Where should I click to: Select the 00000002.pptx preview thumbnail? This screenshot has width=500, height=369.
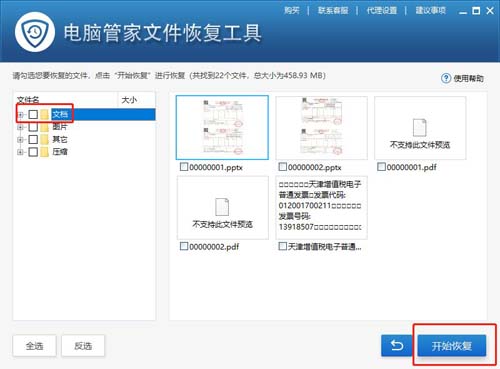tap(321, 128)
